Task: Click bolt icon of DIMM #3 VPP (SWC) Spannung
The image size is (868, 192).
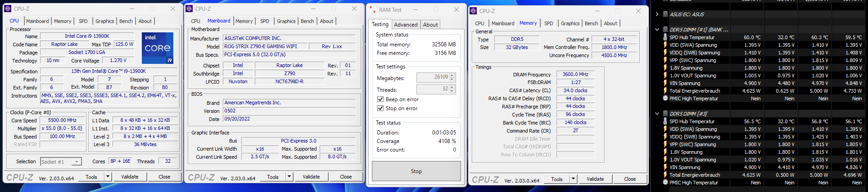Action: (665, 144)
